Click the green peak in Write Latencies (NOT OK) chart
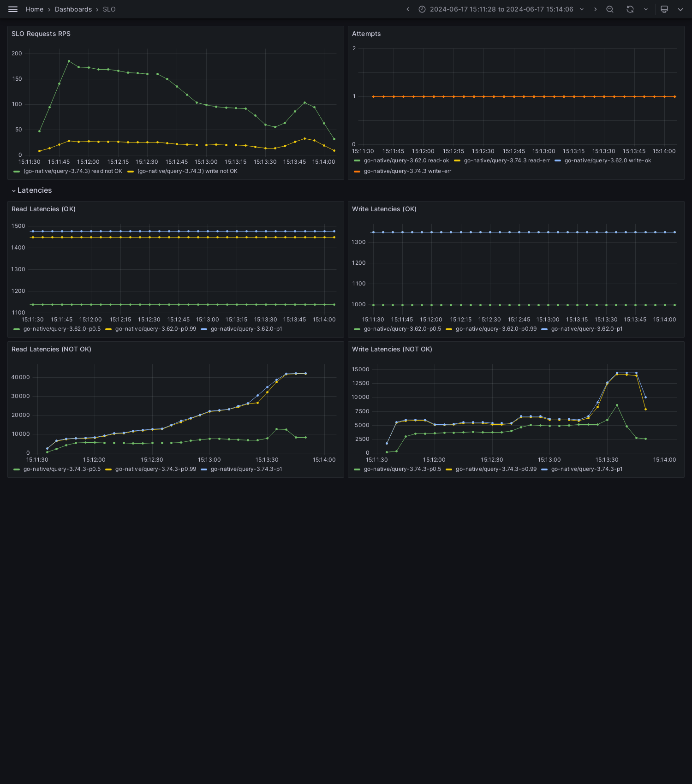This screenshot has height=784, width=692. click(x=617, y=405)
